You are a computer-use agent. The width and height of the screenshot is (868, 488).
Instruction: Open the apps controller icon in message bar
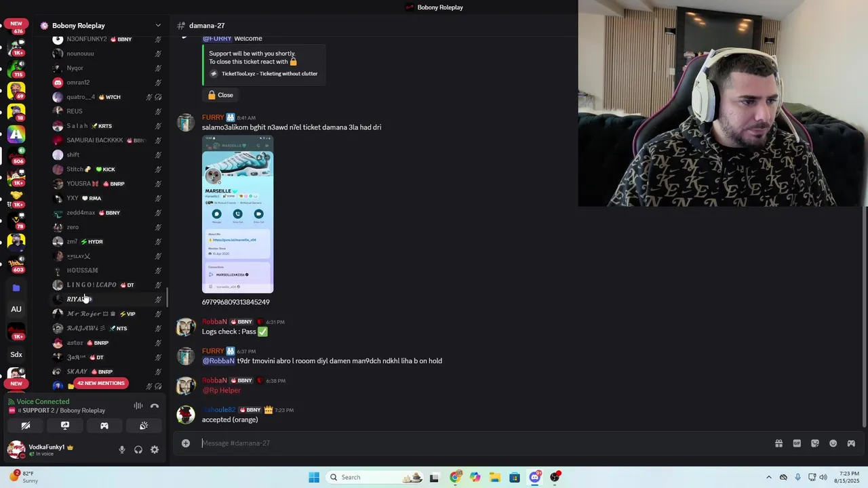click(851, 443)
